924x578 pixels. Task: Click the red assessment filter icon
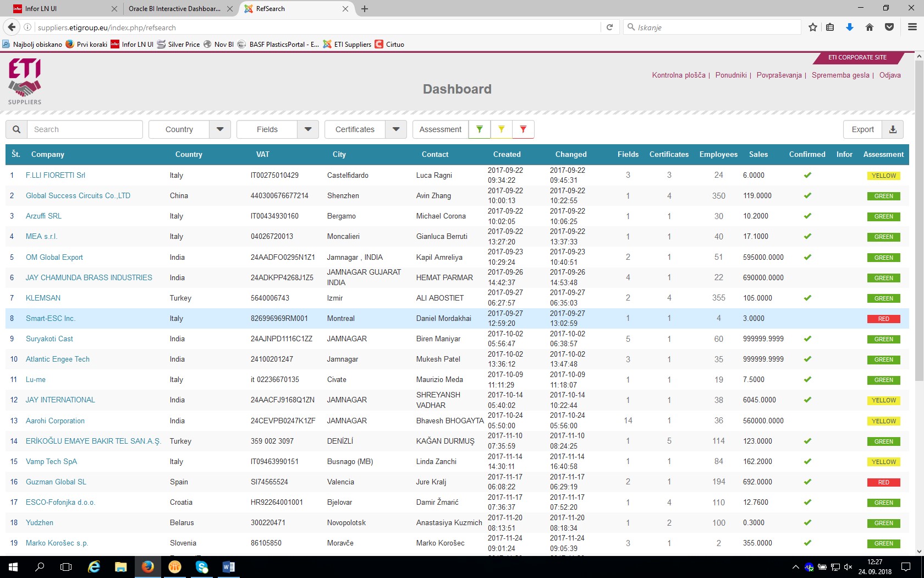click(x=523, y=129)
